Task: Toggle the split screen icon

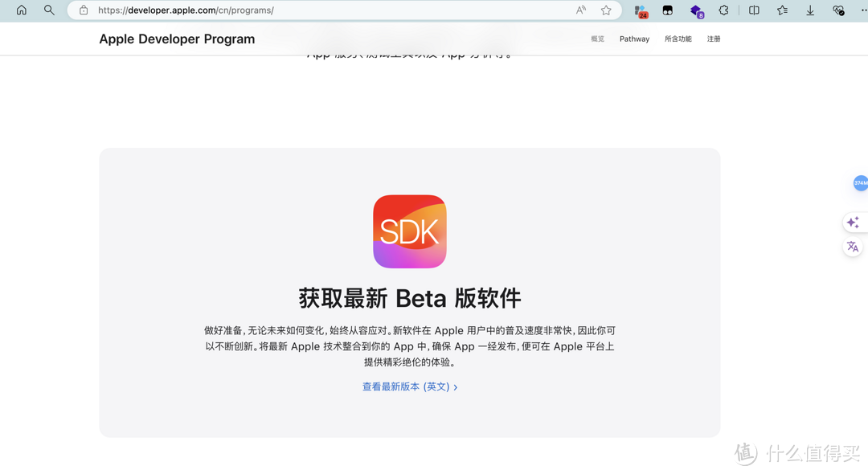Action: click(x=754, y=10)
